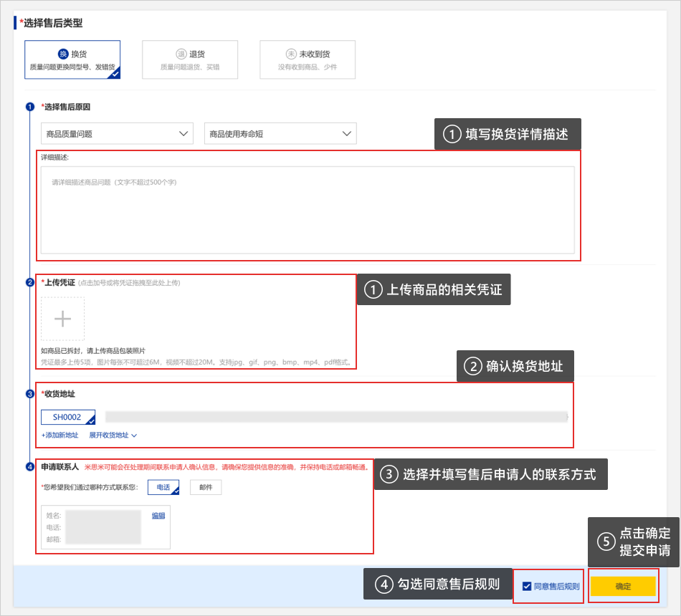Viewport: 681px width, 616px height.
Task: Open the 商品使用寿命短 sub-reason dropdown
Action: click(280, 134)
